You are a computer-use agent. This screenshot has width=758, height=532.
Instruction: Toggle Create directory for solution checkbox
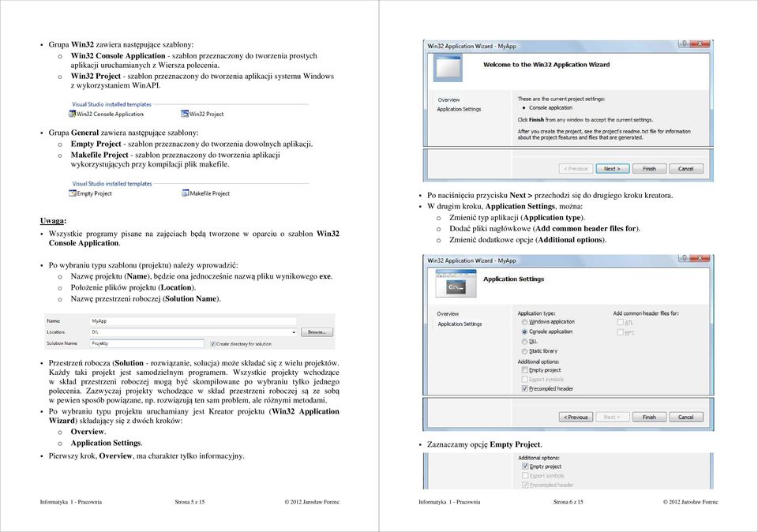[212, 344]
